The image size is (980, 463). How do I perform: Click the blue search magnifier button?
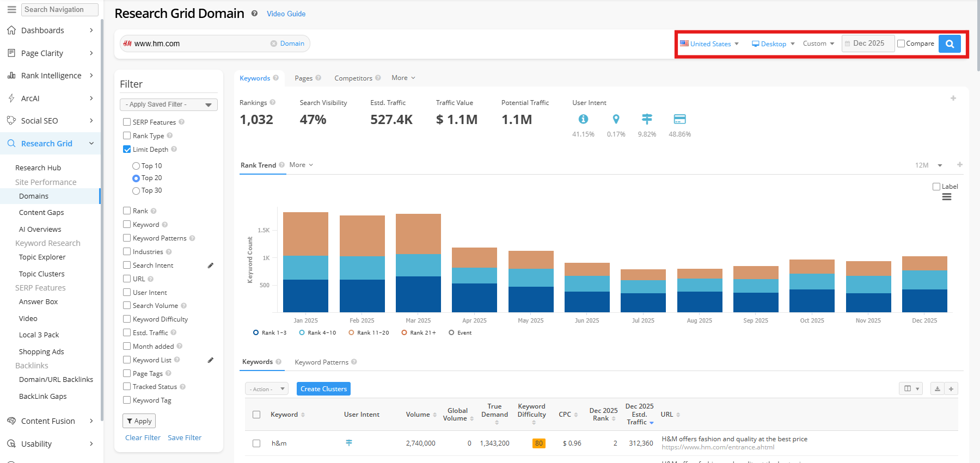[950, 44]
